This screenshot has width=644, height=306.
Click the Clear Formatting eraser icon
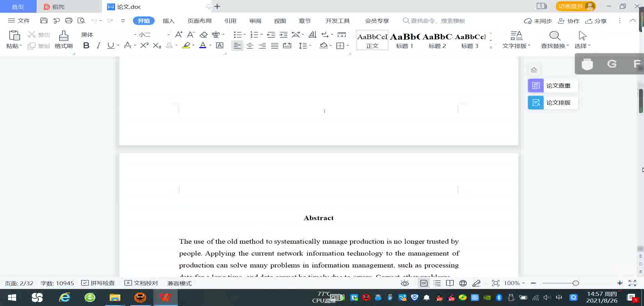[203, 35]
